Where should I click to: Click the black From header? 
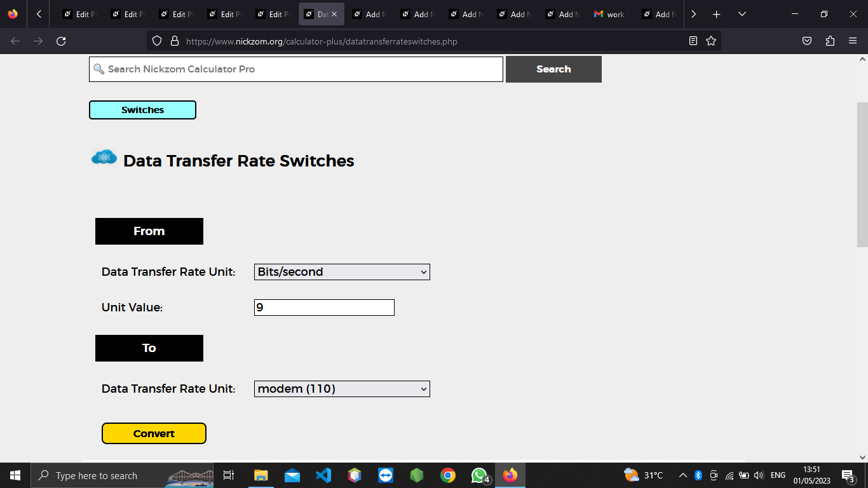[149, 231]
